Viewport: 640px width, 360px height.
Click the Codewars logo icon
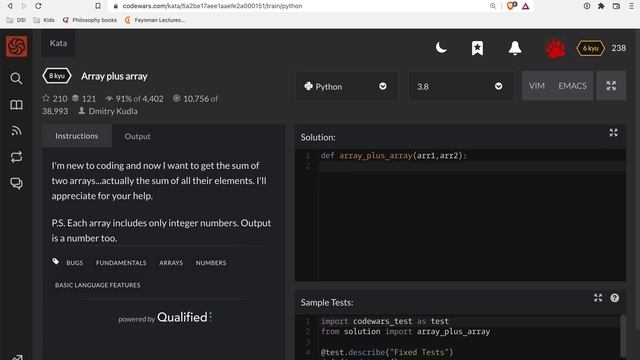pos(17,46)
